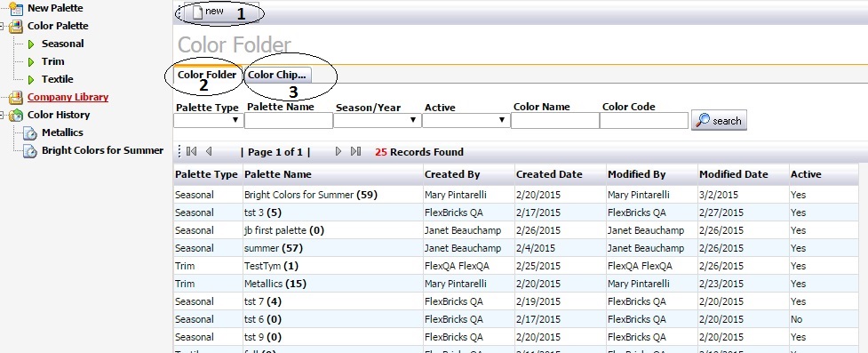Click '3/2/2015' modified date cell

(x=719, y=195)
